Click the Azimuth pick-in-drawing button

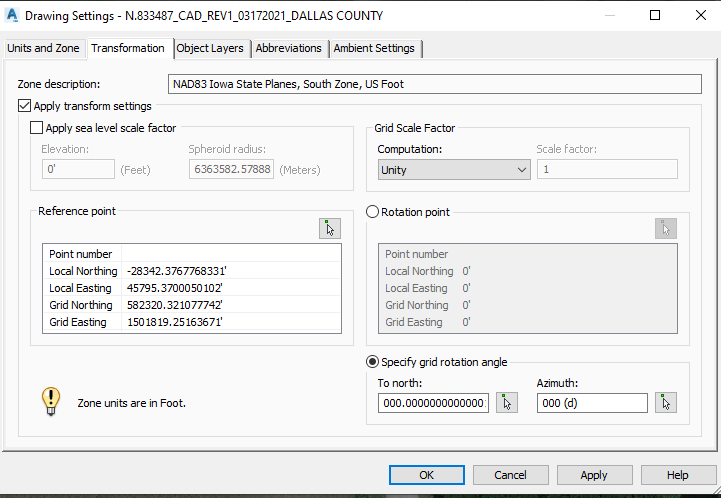tap(666, 403)
